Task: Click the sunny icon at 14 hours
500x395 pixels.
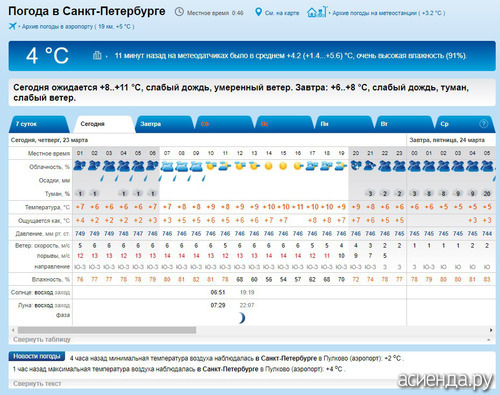Action: [268, 166]
